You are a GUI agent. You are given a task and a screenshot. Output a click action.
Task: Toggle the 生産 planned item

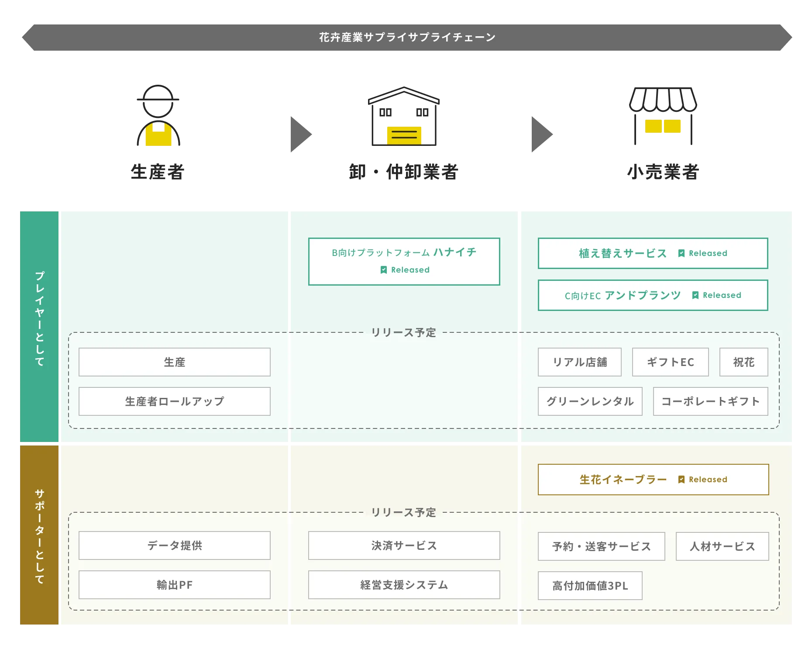(174, 362)
